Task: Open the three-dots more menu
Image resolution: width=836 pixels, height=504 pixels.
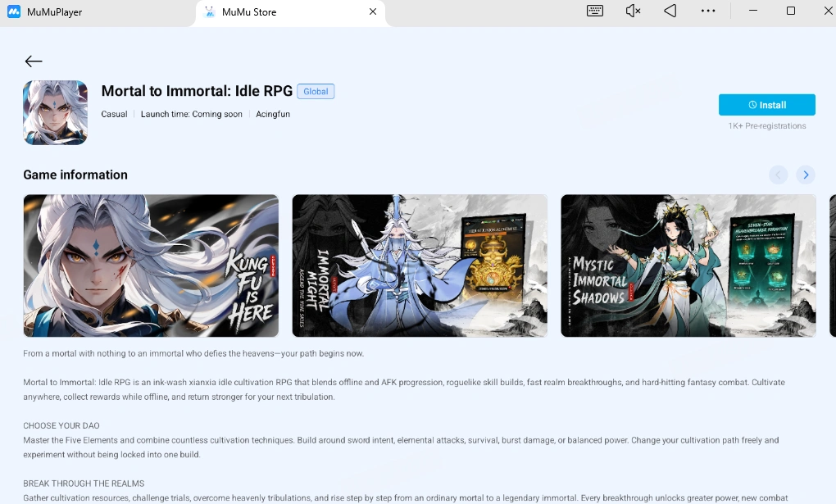Action: pyautogui.click(x=708, y=11)
